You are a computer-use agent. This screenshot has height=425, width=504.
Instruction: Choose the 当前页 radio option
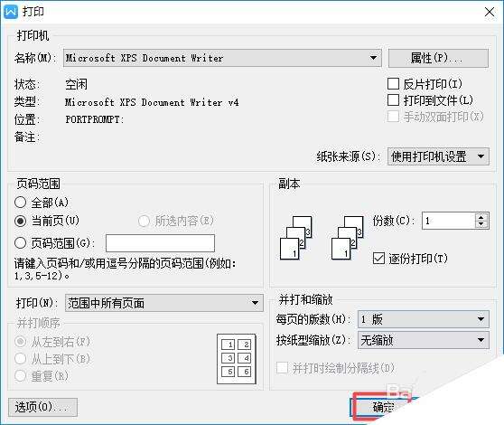click(x=20, y=221)
